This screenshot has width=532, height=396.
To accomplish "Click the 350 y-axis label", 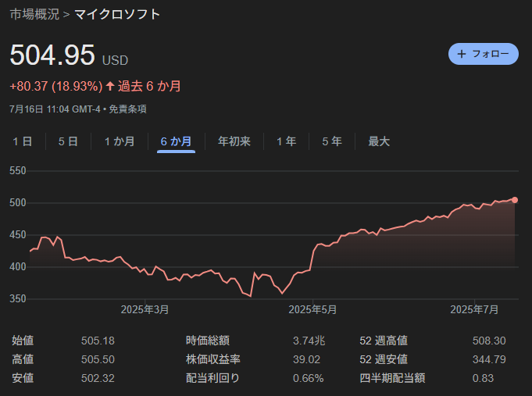I will [x=18, y=299].
